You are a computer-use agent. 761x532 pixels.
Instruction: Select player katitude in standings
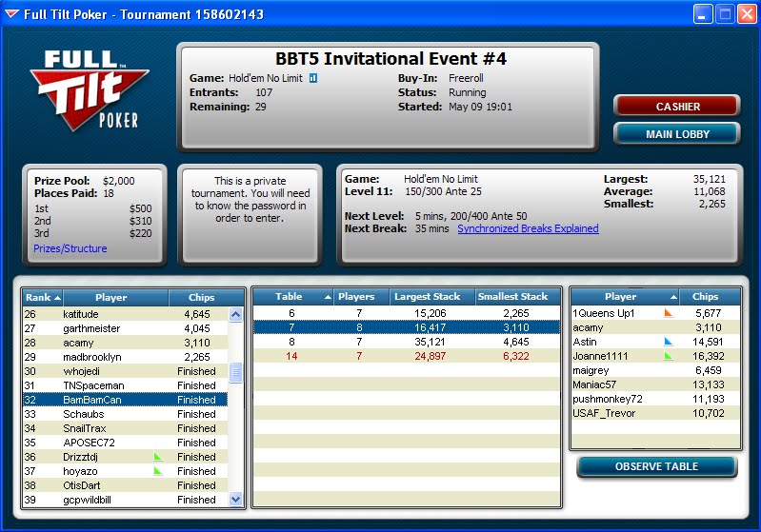click(x=125, y=314)
